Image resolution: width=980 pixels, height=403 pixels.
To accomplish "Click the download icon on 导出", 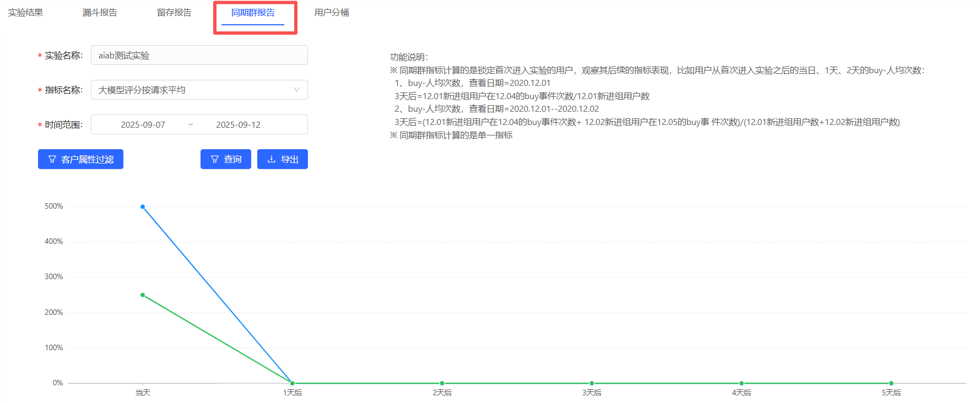I will pos(271,160).
